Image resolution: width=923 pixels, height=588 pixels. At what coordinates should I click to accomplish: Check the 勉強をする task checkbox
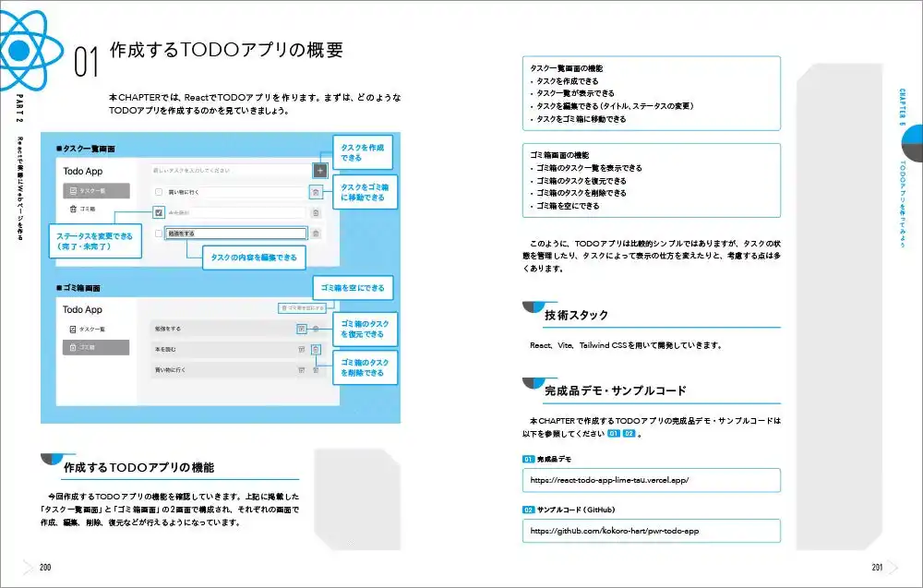(x=159, y=234)
